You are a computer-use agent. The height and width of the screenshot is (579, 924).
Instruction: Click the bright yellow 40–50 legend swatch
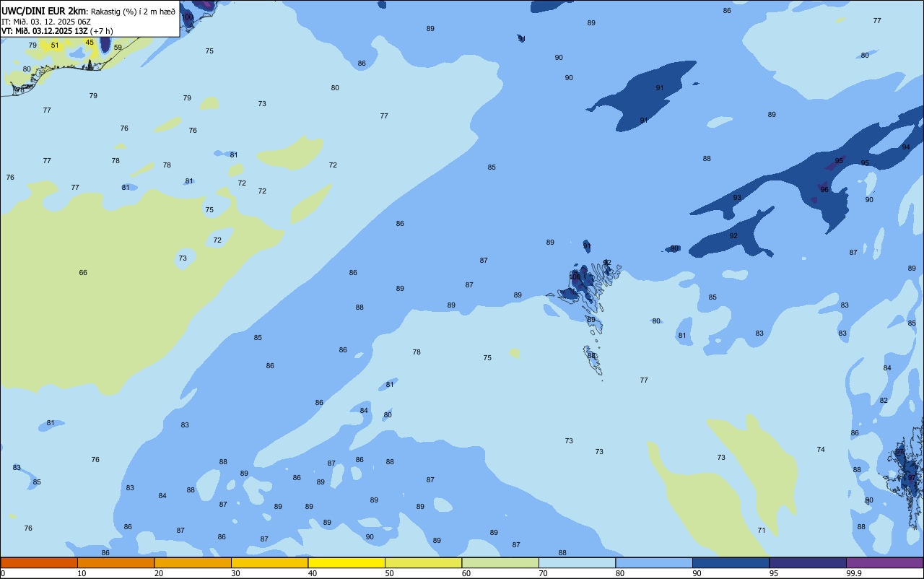click(346, 562)
